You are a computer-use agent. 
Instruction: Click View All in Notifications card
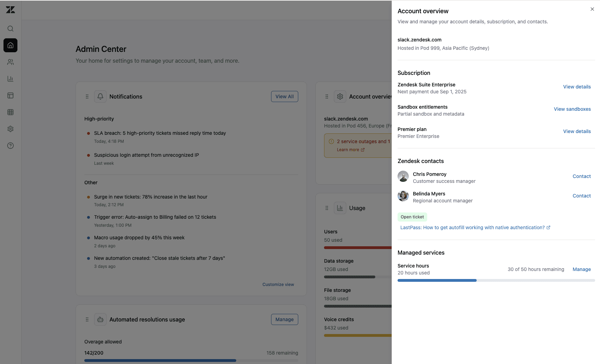click(x=285, y=96)
